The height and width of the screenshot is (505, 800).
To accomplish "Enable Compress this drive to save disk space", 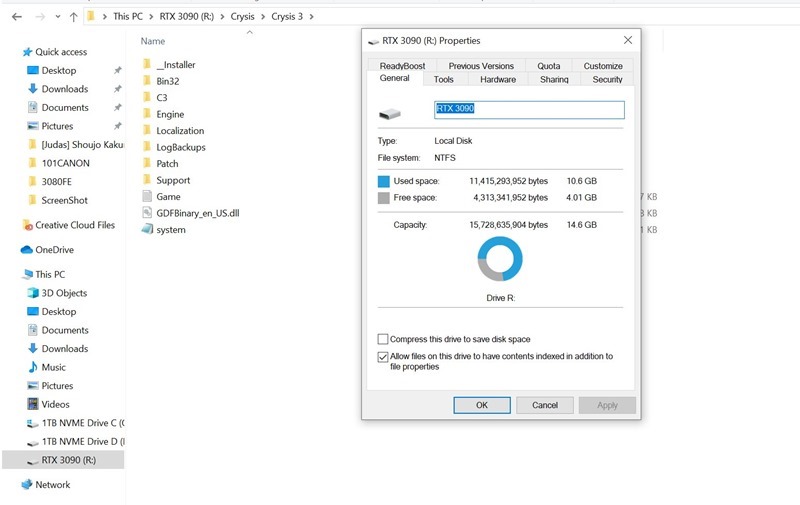I will 383,339.
